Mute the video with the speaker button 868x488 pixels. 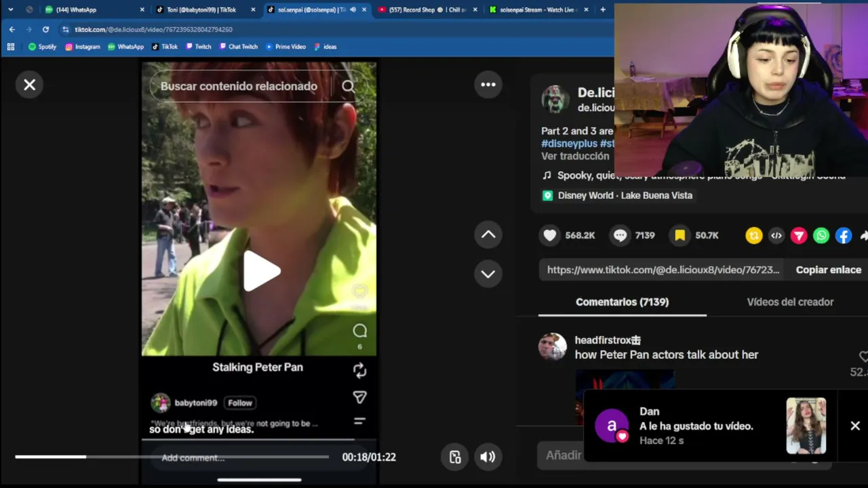(x=488, y=457)
